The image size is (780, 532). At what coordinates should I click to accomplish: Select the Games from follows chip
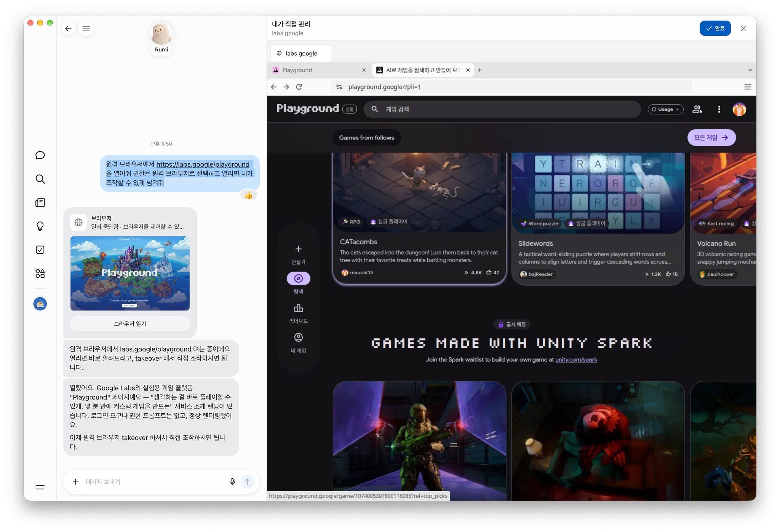coord(366,138)
